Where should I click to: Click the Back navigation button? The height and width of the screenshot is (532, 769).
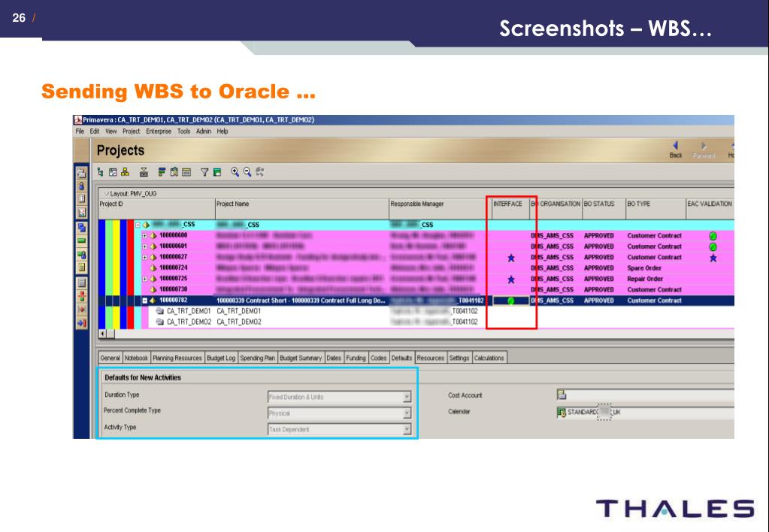point(676,150)
